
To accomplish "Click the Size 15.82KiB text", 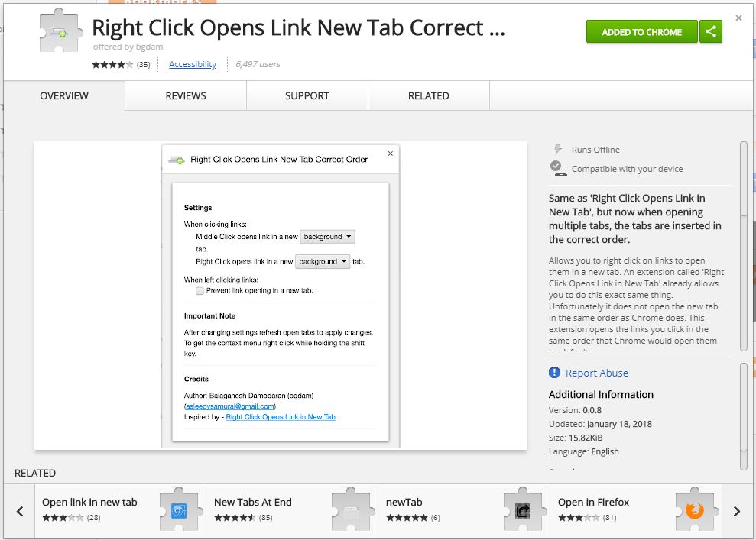I will tap(576, 438).
